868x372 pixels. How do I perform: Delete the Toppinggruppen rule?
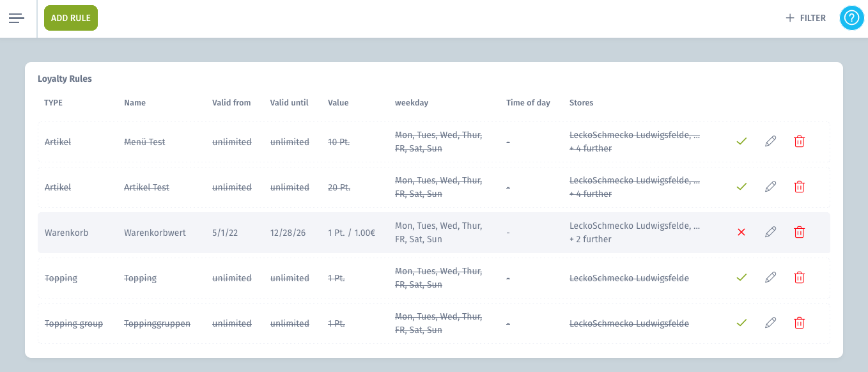799,323
